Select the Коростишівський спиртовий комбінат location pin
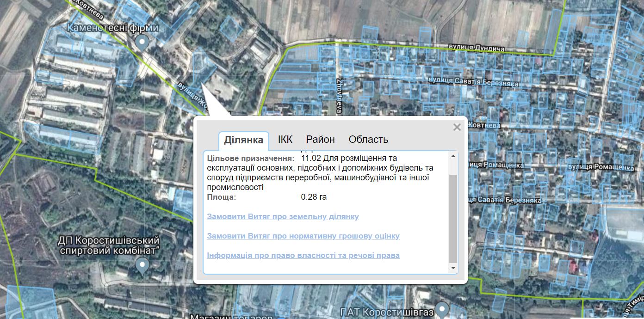This screenshot has height=319, width=644. tap(143, 265)
